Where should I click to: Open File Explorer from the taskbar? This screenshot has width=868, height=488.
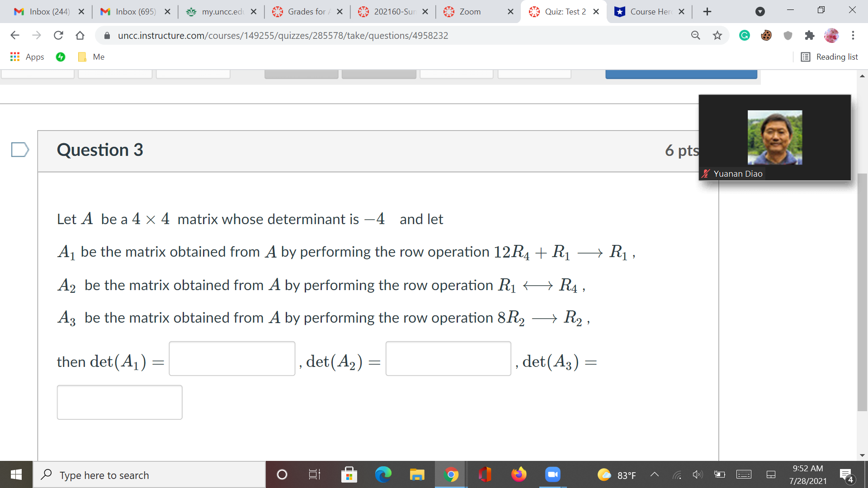[x=417, y=474]
